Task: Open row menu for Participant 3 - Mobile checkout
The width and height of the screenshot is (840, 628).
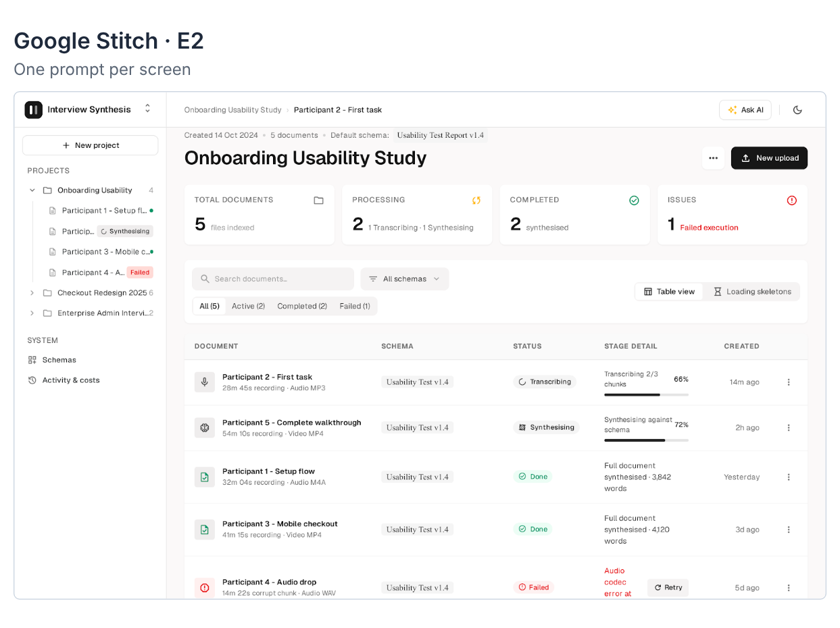Action: coord(788,529)
